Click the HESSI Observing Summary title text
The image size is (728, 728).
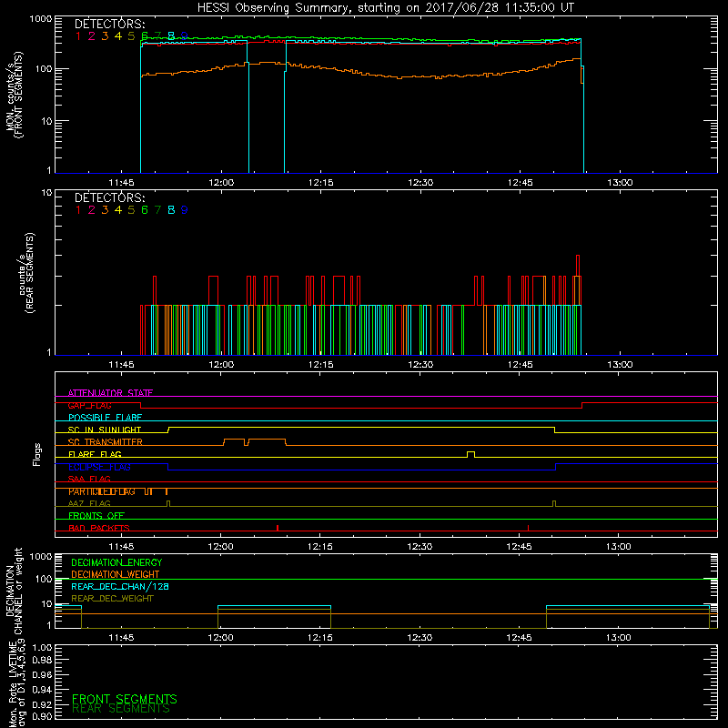(x=385, y=8)
